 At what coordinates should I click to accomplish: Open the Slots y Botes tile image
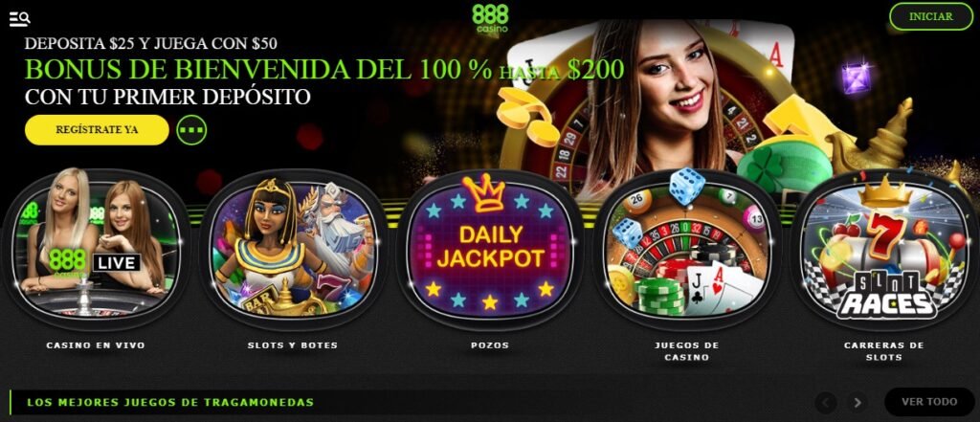[x=293, y=249]
